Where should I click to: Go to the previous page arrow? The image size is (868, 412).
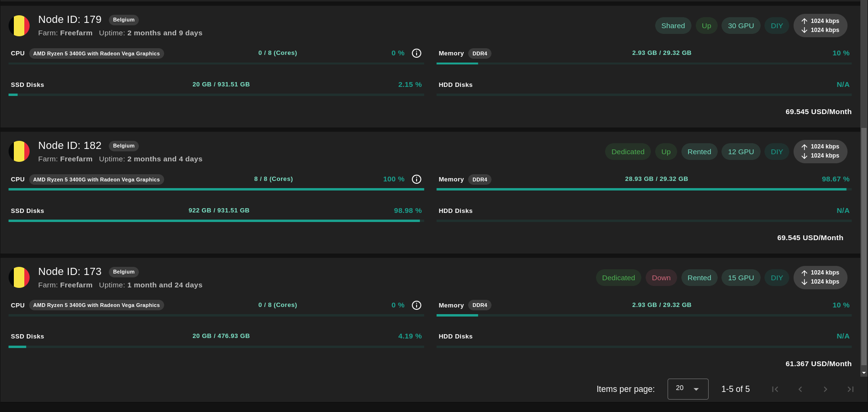point(800,389)
